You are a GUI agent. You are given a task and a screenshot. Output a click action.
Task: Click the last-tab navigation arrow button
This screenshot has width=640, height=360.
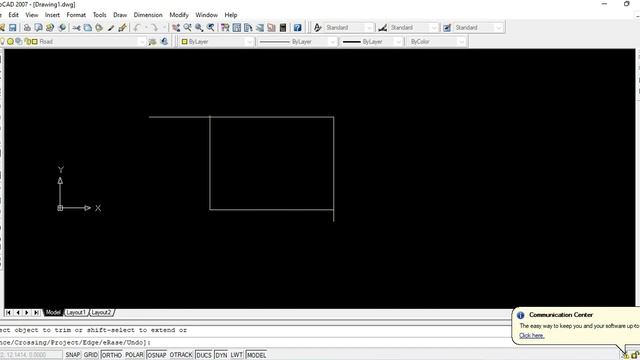click(x=36, y=313)
